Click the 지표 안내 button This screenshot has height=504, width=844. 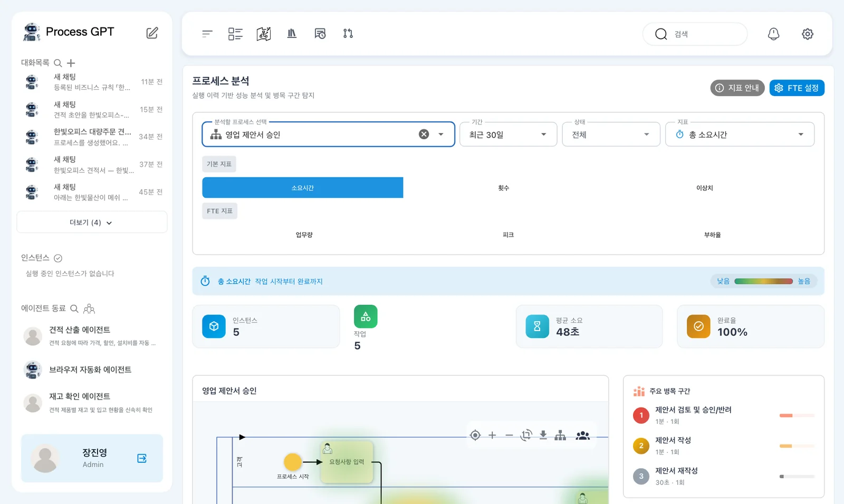point(737,88)
